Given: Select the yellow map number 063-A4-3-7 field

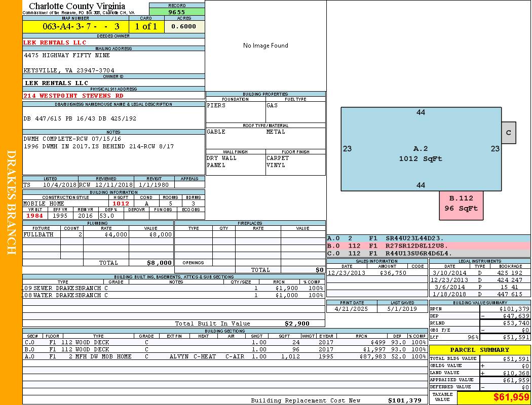Looking at the screenshot, I should point(75,26).
